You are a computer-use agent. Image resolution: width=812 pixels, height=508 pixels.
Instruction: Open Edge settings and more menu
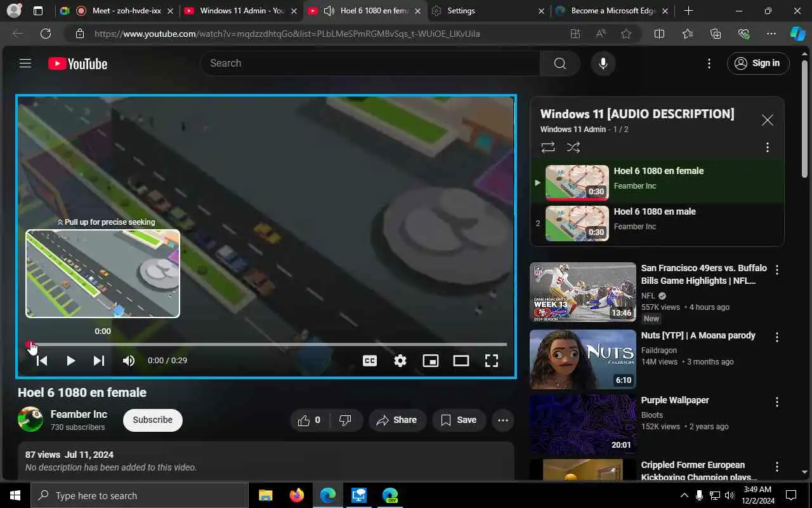click(x=771, y=34)
